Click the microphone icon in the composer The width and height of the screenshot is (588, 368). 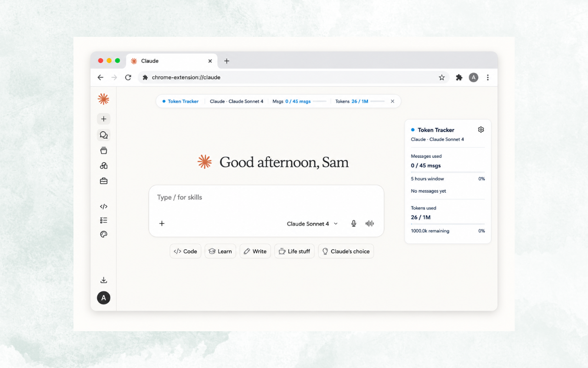(354, 224)
